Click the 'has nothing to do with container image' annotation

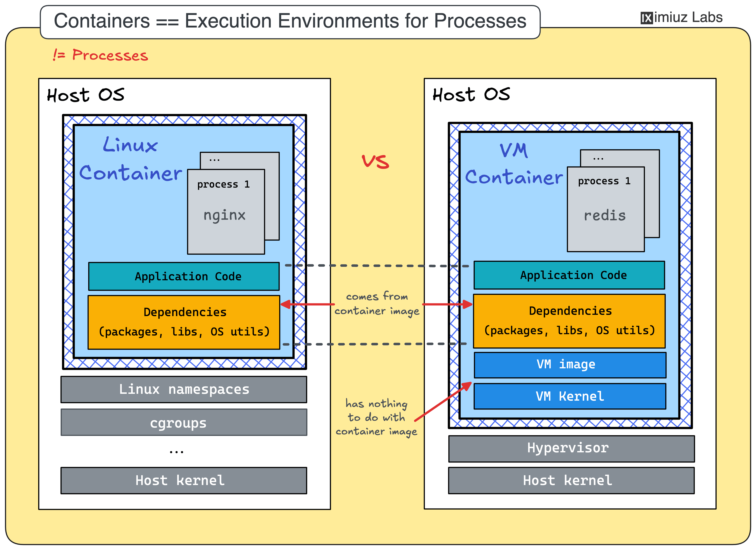pyautogui.click(x=376, y=417)
